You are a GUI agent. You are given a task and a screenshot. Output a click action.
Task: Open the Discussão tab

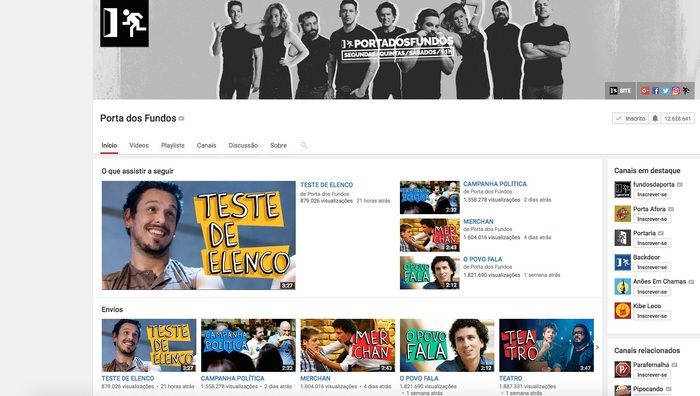[x=243, y=146]
